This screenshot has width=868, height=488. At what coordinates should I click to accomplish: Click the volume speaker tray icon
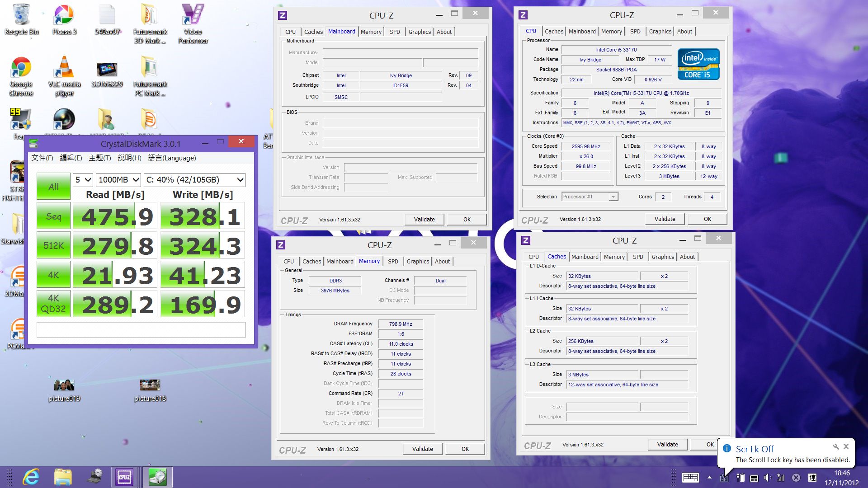768,478
